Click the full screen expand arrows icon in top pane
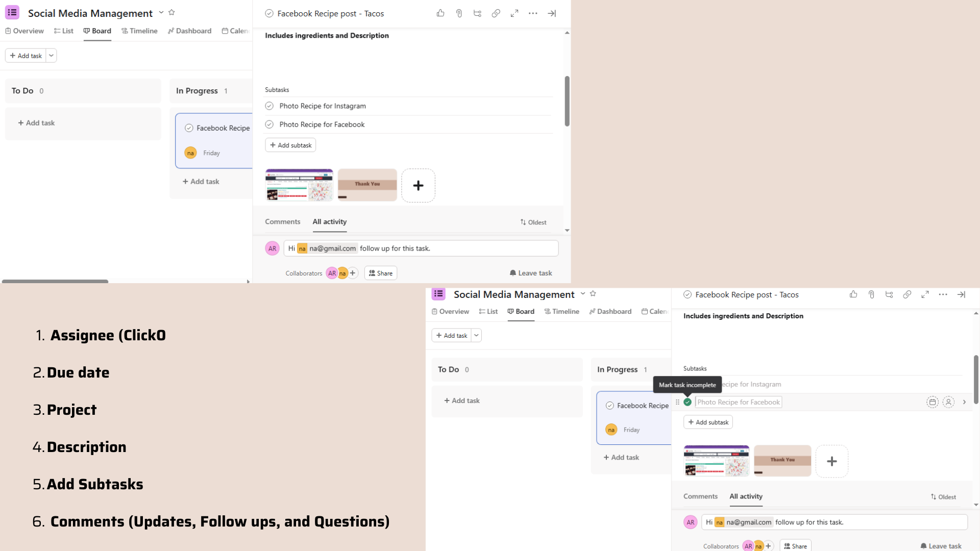The image size is (980, 551). [x=514, y=13]
